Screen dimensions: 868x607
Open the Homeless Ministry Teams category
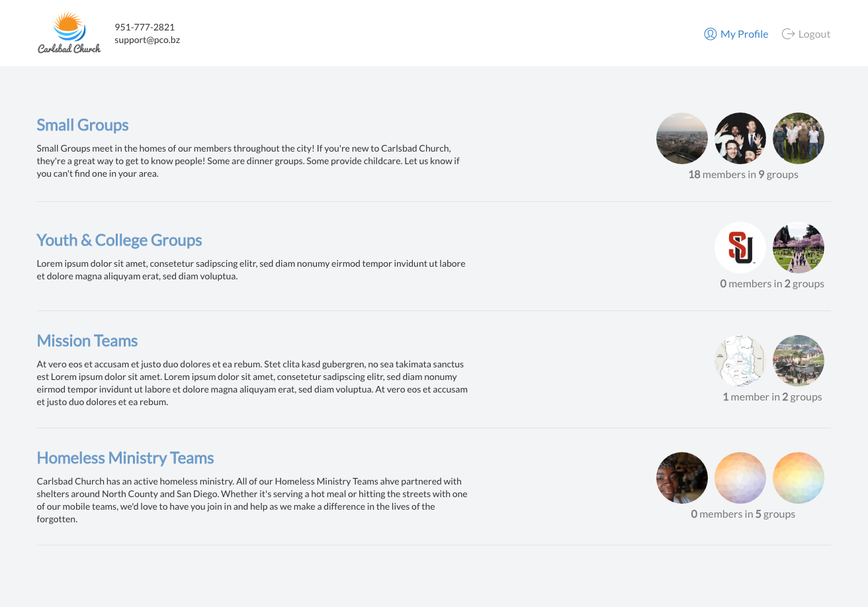(x=125, y=458)
